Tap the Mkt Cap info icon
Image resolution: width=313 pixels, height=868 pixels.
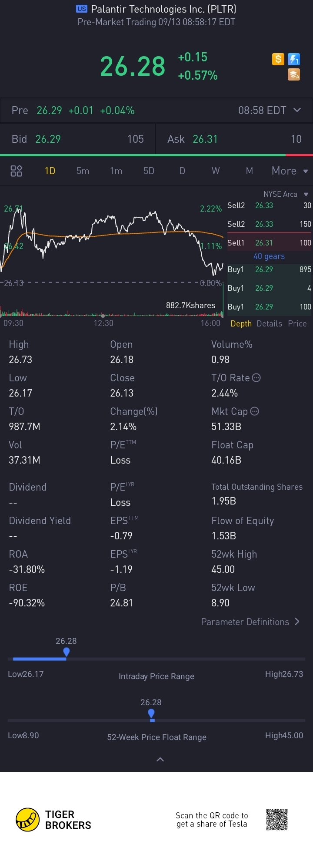point(255,411)
